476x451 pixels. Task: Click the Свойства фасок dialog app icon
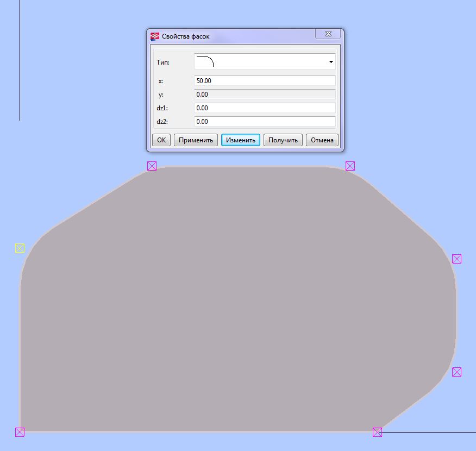155,36
